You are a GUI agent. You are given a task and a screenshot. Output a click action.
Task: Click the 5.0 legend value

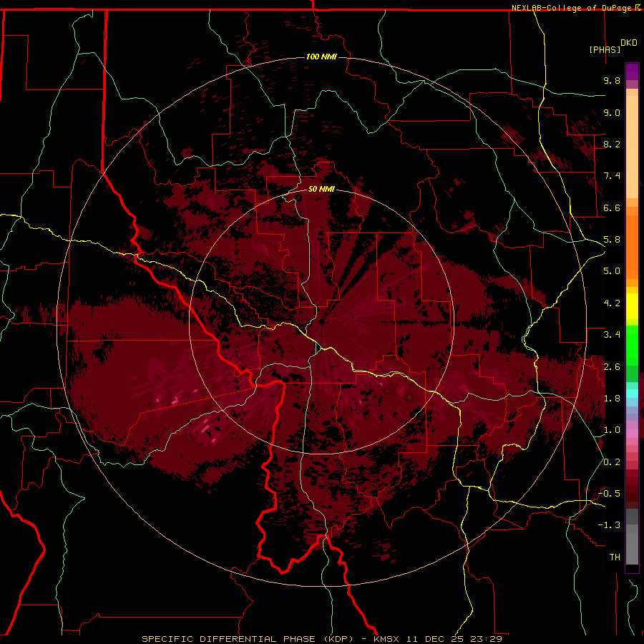(x=612, y=271)
